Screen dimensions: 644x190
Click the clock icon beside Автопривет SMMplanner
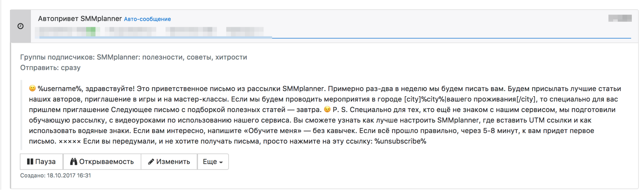point(20,26)
